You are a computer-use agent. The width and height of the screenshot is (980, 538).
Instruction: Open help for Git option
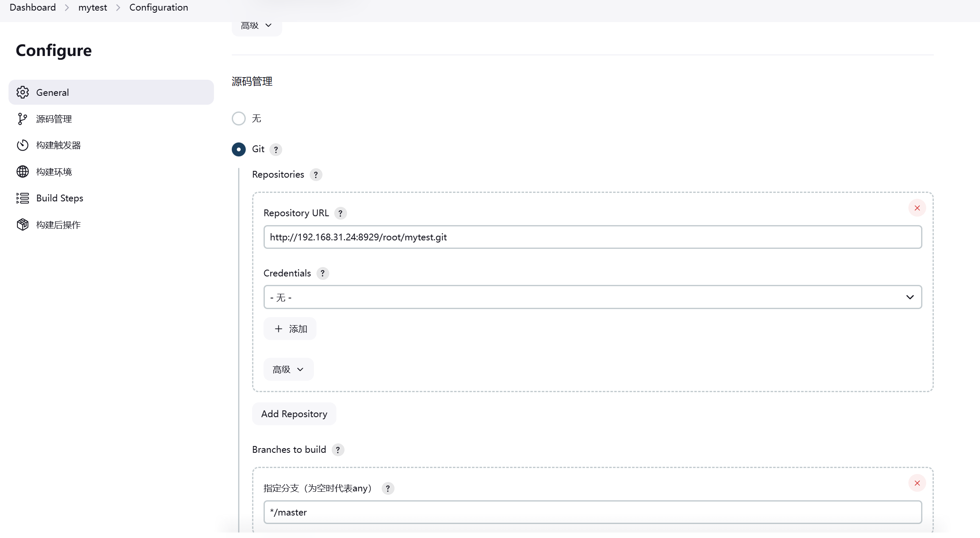tap(276, 150)
